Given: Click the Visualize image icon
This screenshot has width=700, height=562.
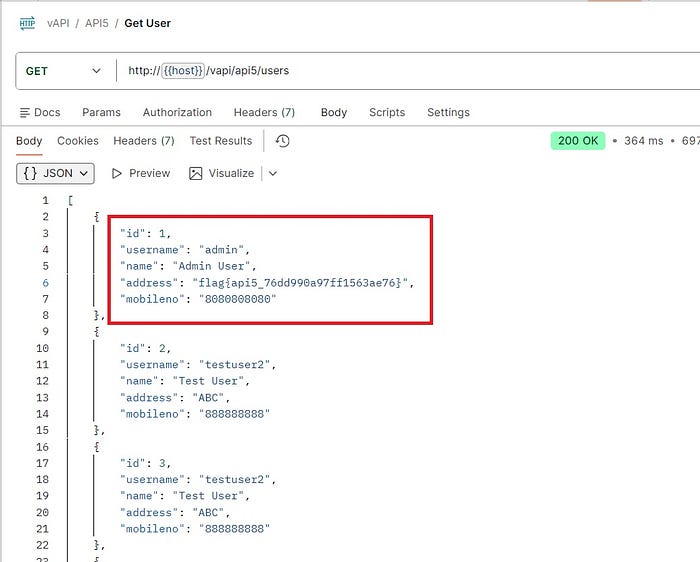Looking at the screenshot, I should [196, 173].
